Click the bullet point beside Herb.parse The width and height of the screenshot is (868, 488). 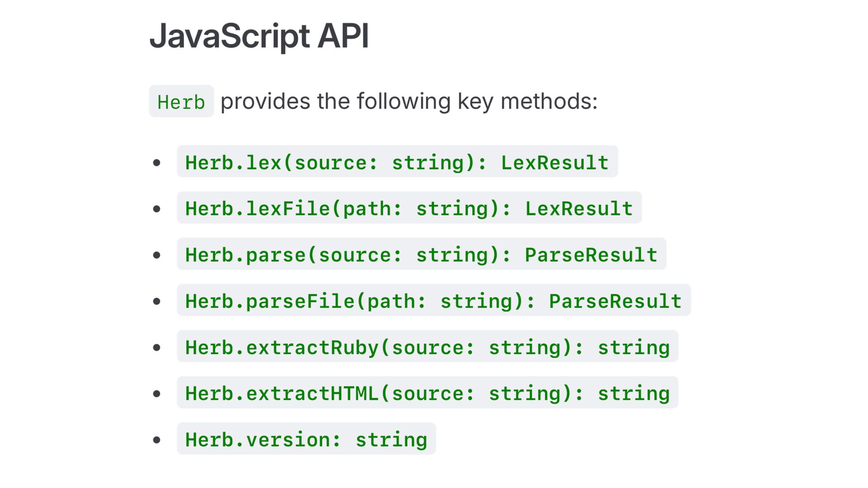157,255
